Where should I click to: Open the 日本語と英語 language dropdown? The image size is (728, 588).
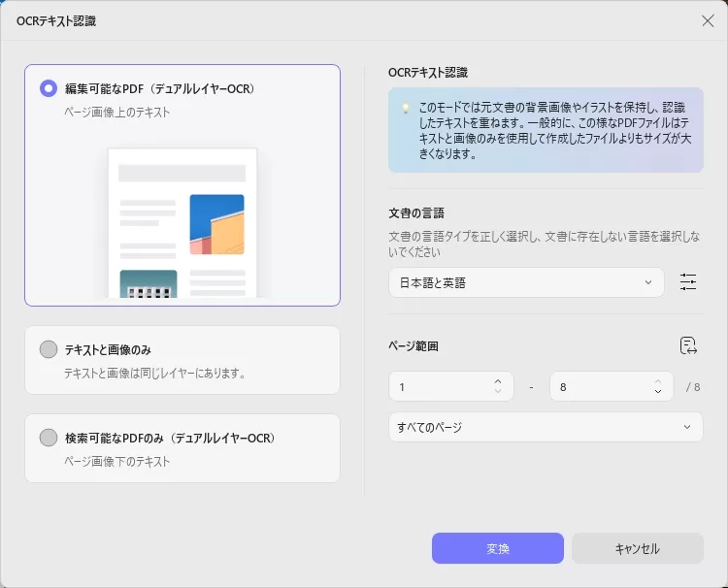click(525, 282)
